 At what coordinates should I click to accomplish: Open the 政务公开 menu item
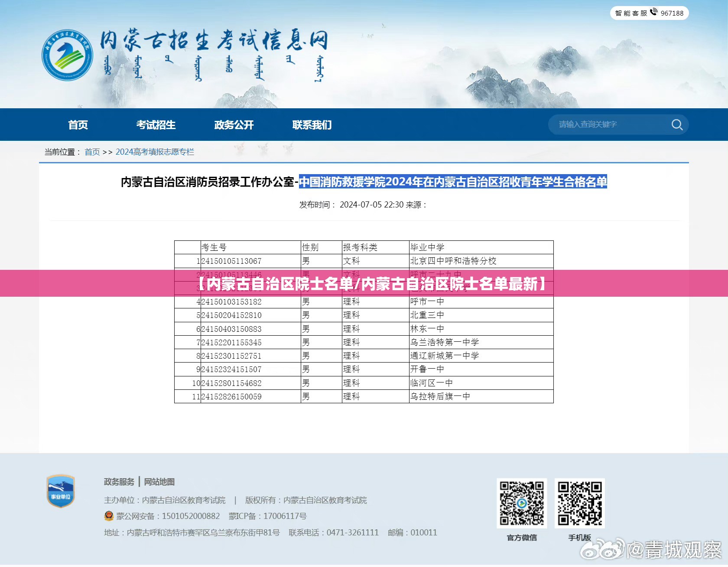[x=234, y=125]
